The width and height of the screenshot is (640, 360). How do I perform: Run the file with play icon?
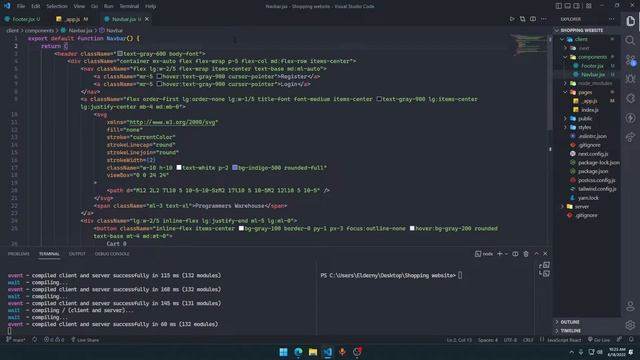(512, 19)
